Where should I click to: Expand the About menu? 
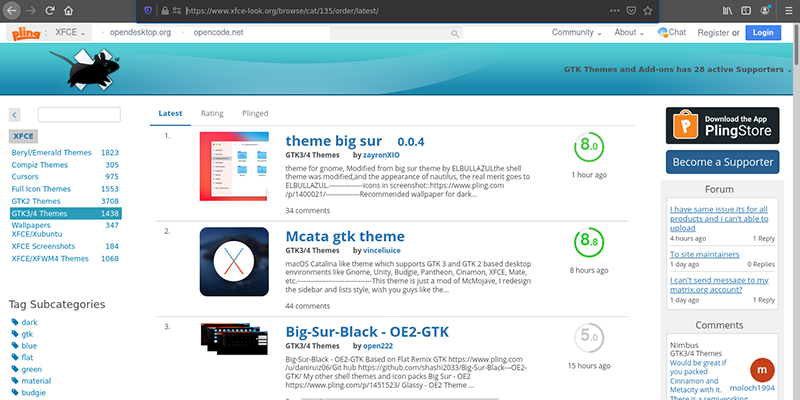[x=629, y=33]
